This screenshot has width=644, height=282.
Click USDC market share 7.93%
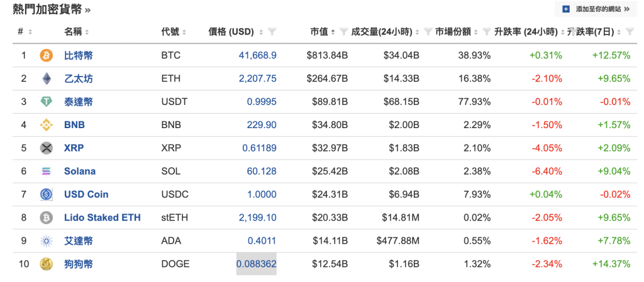477,194
